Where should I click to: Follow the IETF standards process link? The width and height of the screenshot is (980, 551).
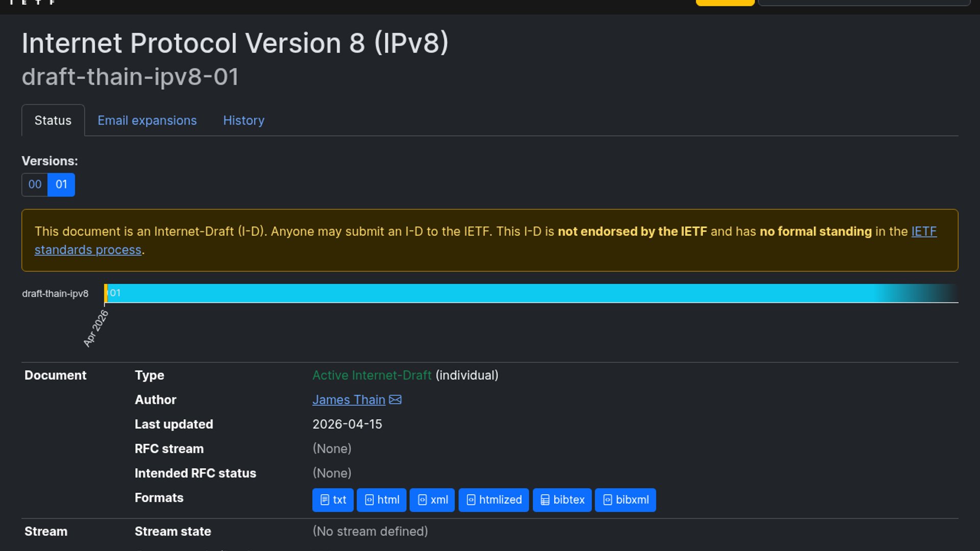[88, 250]
